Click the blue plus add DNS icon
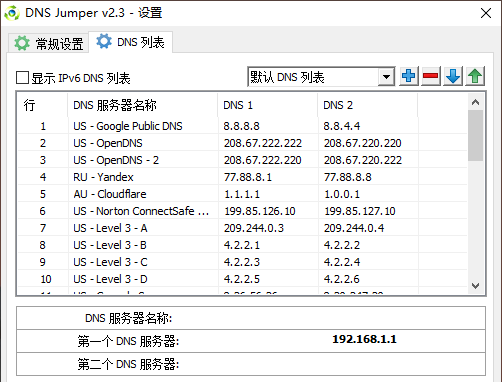 (409, 76)
